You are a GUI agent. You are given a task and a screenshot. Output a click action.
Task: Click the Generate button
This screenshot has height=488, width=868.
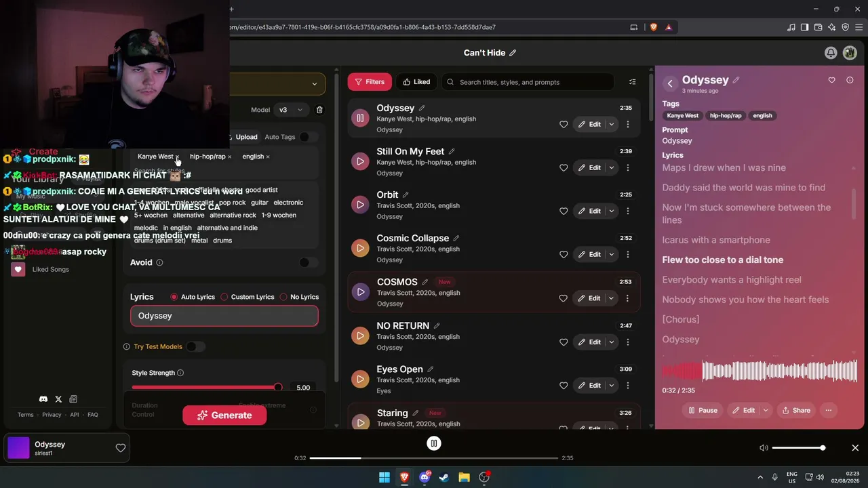[x=224, y=415]
